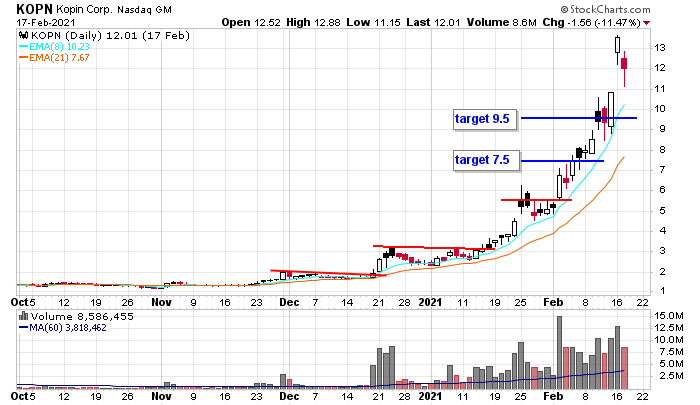Click the candlestick icon beside KOPN (Daily)
The image size is (700, 405).
23,36
